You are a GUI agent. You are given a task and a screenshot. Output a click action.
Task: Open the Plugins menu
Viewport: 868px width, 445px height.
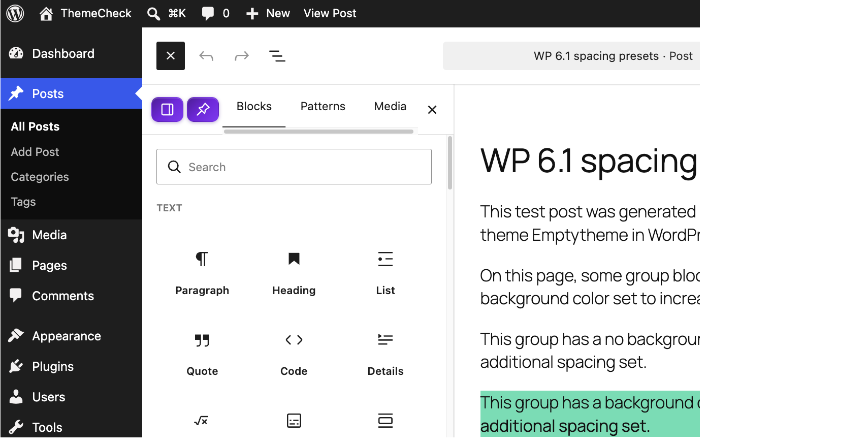click(71, 366)
